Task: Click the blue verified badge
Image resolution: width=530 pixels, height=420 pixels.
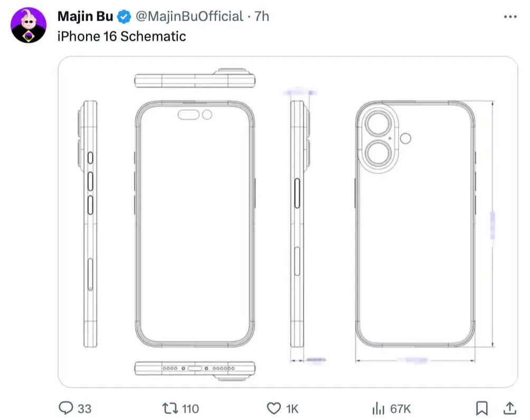Action: coord(124,16)
